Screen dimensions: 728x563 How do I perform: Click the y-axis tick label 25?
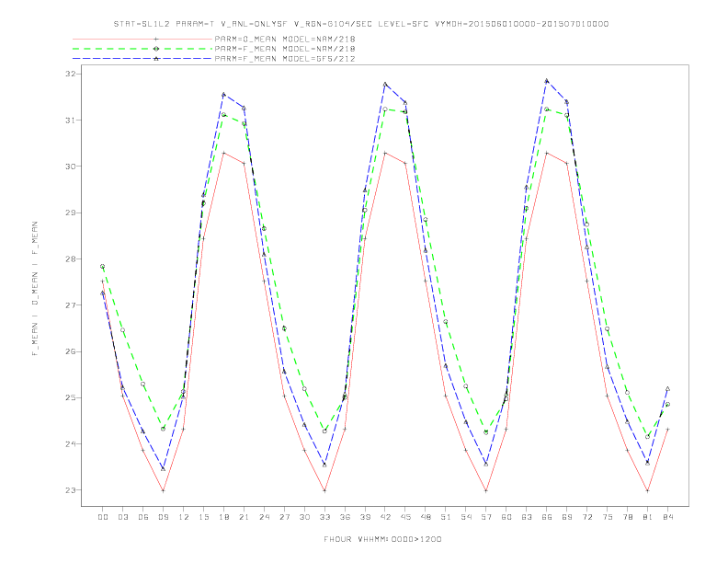tap(72, 397)
